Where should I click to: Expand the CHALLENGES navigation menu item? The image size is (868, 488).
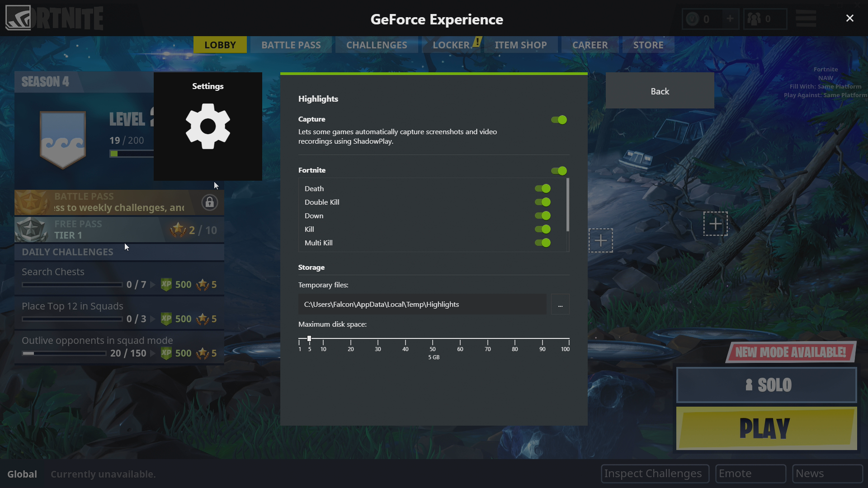pyautogui.click(x=376, y=45)
